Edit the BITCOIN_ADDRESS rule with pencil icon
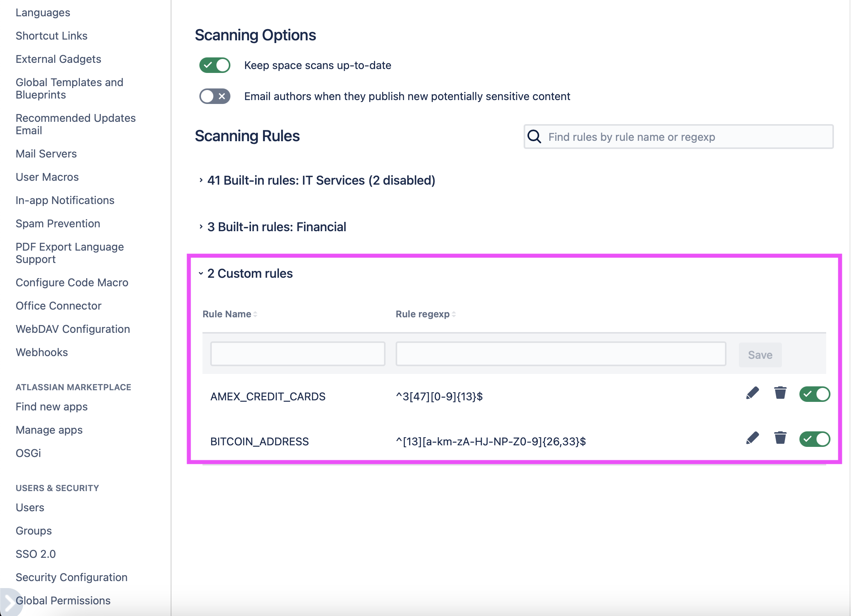Screen dimensions: 851x616 pyautogui.click(x=752, y=438)
